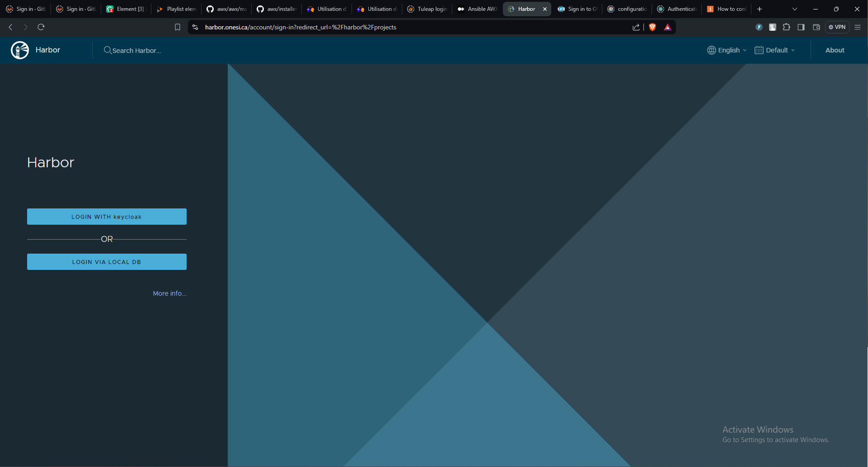Screen dimensions: 868x467
Task: Focus the Search Harbor input field
Action: 136,51
